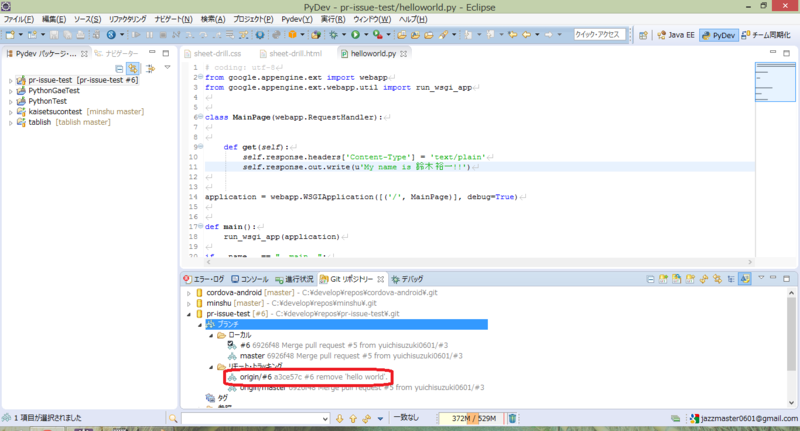This screenshot has height=431, width=800.
Task: Click the Debug bug toolbar icon
Action: (x=333, y=35)
